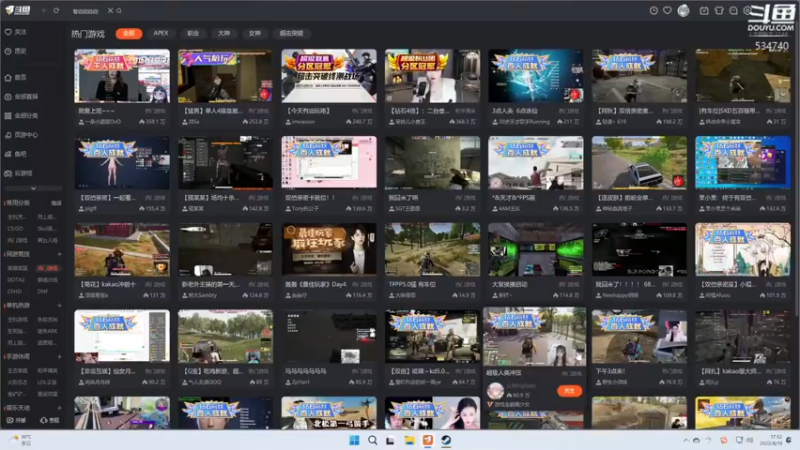Viewport: 800px width, 450px height.
Task: Select the APEX filter tab
Action: point(161,33)
